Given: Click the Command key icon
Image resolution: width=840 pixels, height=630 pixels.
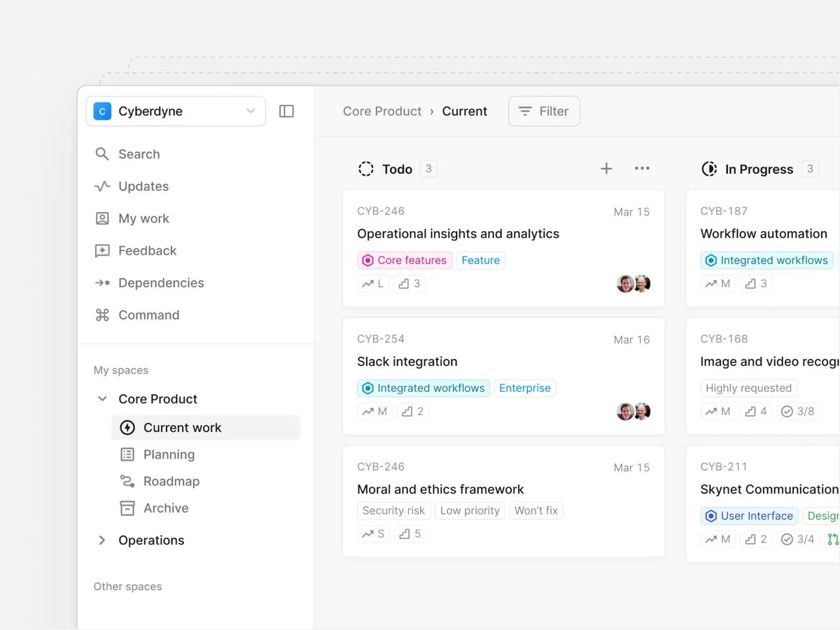Looking at the screenshot, I should click(102, 315).
